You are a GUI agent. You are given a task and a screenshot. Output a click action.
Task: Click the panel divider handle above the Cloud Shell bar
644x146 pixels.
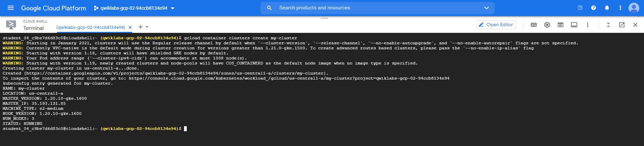pos(324,18)
